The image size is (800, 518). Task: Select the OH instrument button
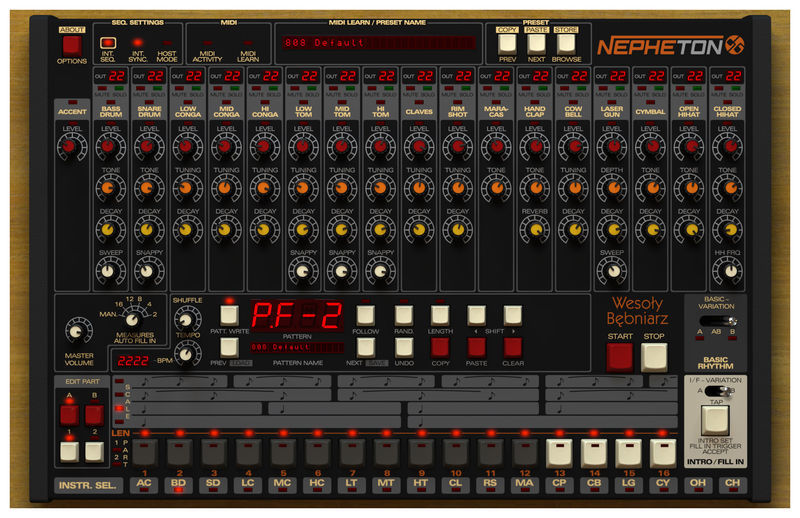point(697,485)
